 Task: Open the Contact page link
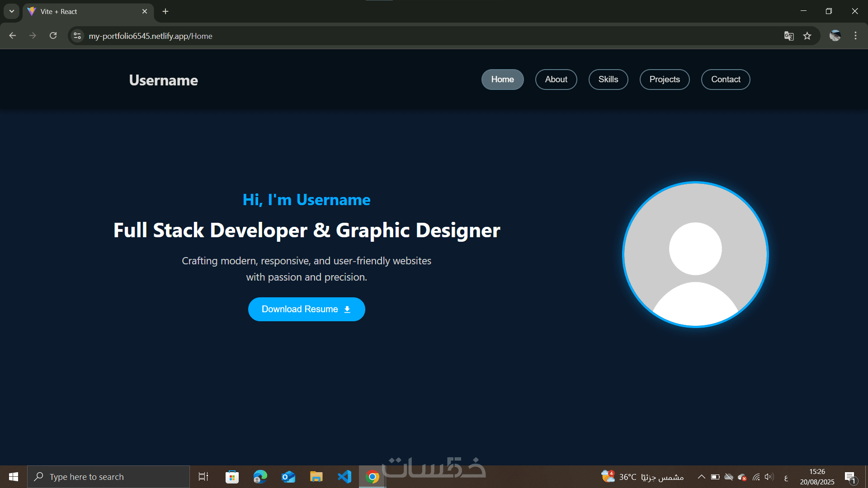[725, 80]
